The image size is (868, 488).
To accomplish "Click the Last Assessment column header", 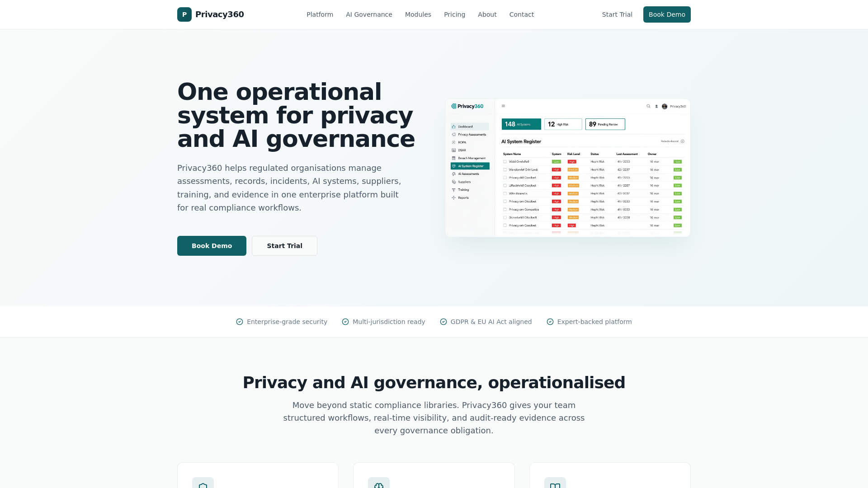I will [627, 154].
